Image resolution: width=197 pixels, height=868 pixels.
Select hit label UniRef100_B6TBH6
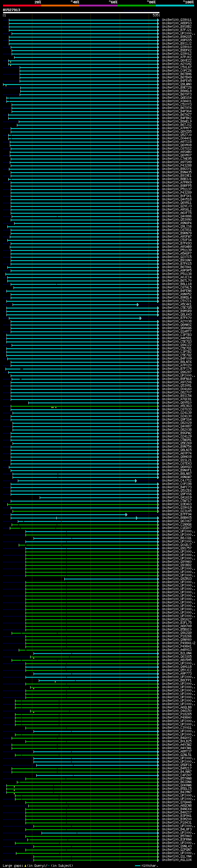pyautogui.click(x=177, y=74)
